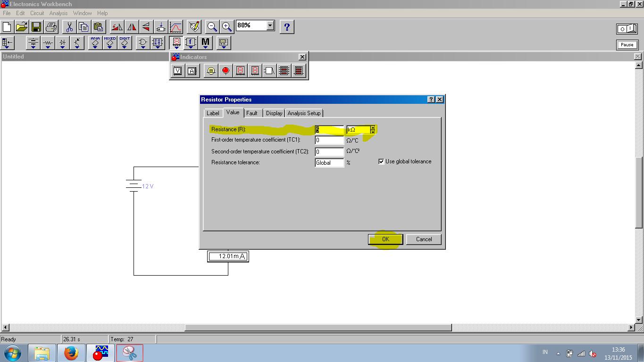This screenshot has height=362, width=644.
Task: Click the horizontal scrollbar thumb
Action: coord(318,328)
